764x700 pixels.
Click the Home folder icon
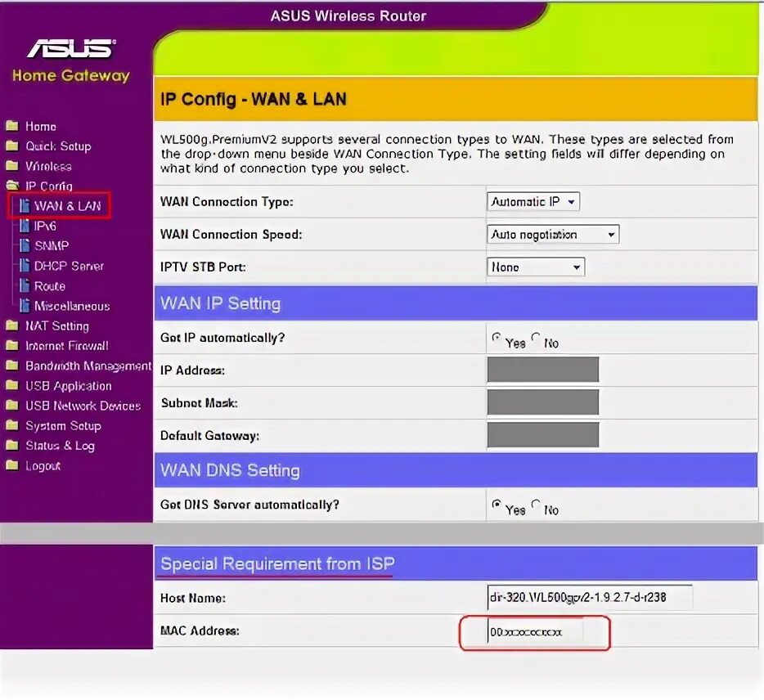(12, 126)
